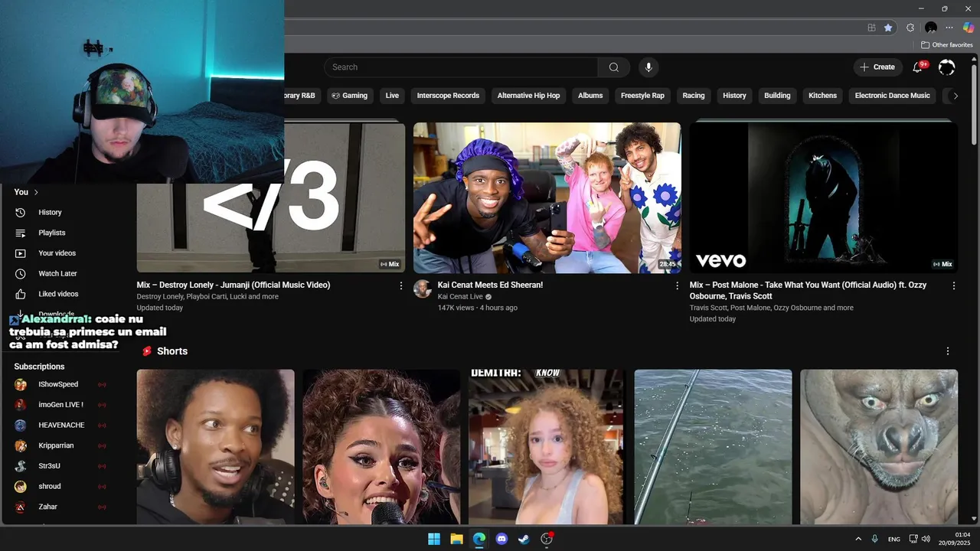Viewport: 980px width, 551px height.
Task: Select the Live filter chip
Action: click(392, 96)
